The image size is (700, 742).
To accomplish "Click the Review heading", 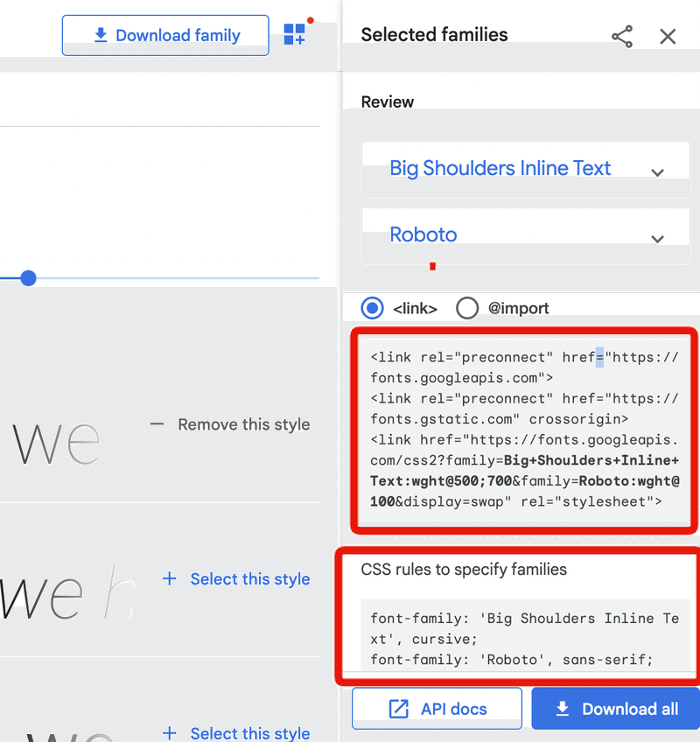I will 387,101.
